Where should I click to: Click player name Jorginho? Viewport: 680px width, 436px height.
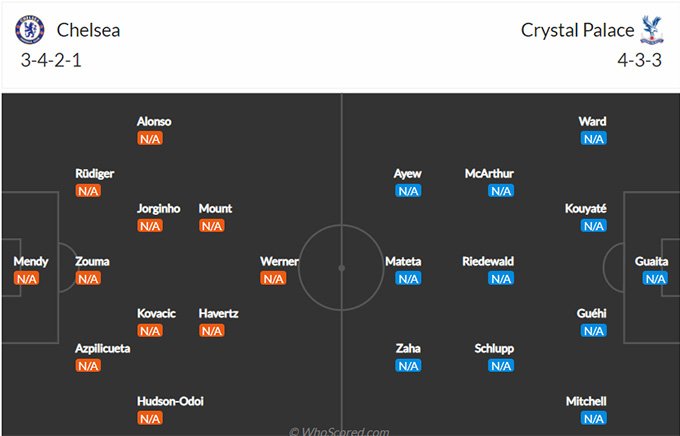(158, 209)
